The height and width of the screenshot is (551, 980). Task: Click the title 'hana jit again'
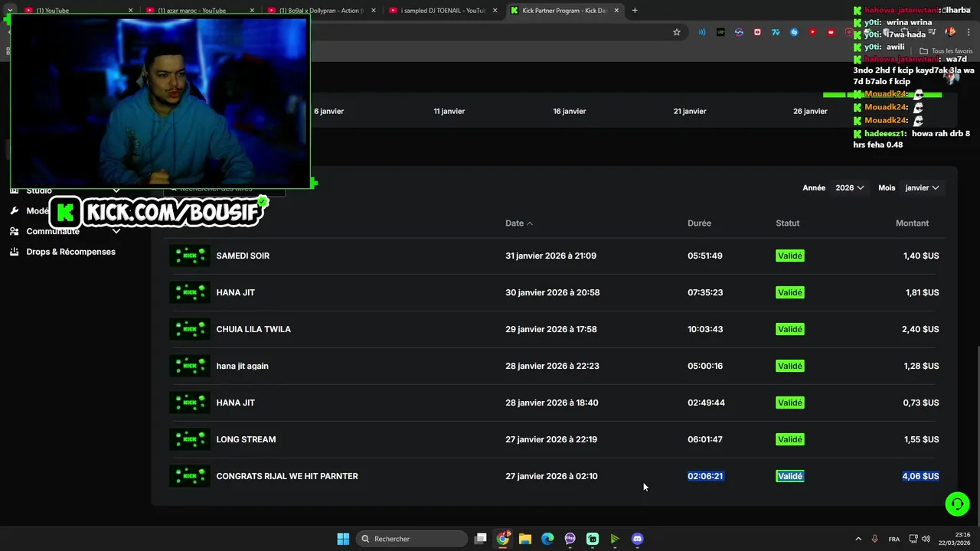click(x=242, y=366)
